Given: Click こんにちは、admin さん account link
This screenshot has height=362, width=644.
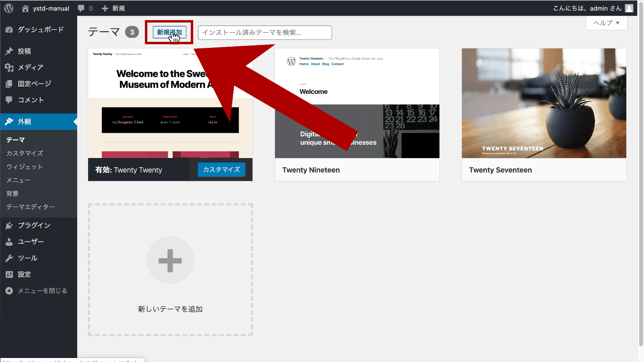Looking at the screenshot, I should 587,8.
